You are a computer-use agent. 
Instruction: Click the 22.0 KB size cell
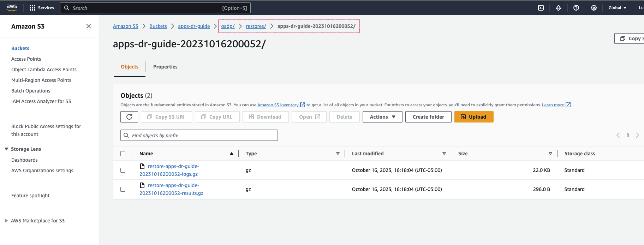541,170
